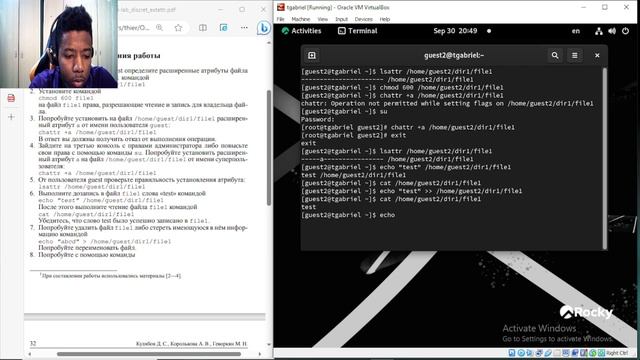Open the Devices menu in VirtualBox

click(363, 19)
